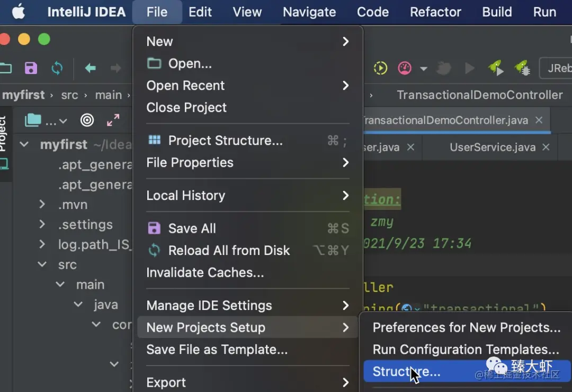572x392 pixels.
Task: Click the Back navigation arrow
Action: tap(90, 68)
